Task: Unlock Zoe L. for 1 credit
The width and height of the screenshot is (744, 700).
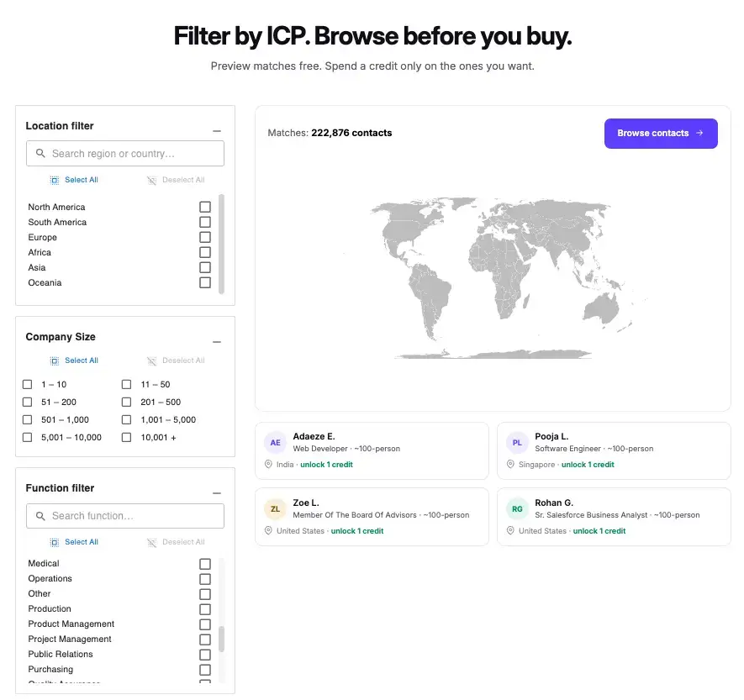Action: (x=356, y=531)
